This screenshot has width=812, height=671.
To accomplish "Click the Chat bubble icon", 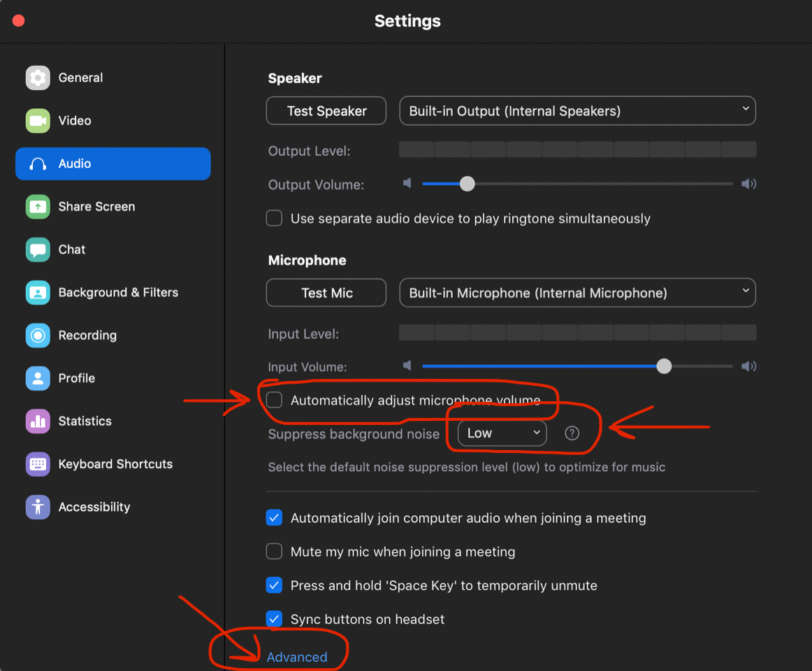I will pyautogui.click(x=38, y=250).
